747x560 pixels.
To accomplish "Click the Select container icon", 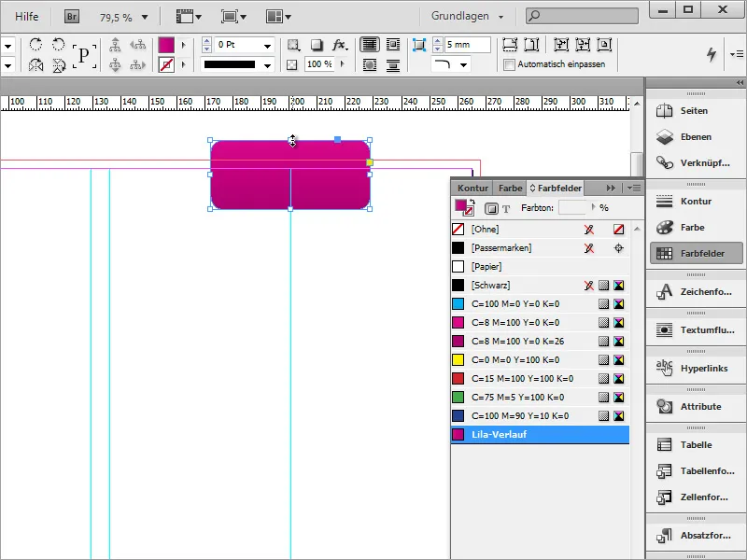I will [x=115, y=45].
